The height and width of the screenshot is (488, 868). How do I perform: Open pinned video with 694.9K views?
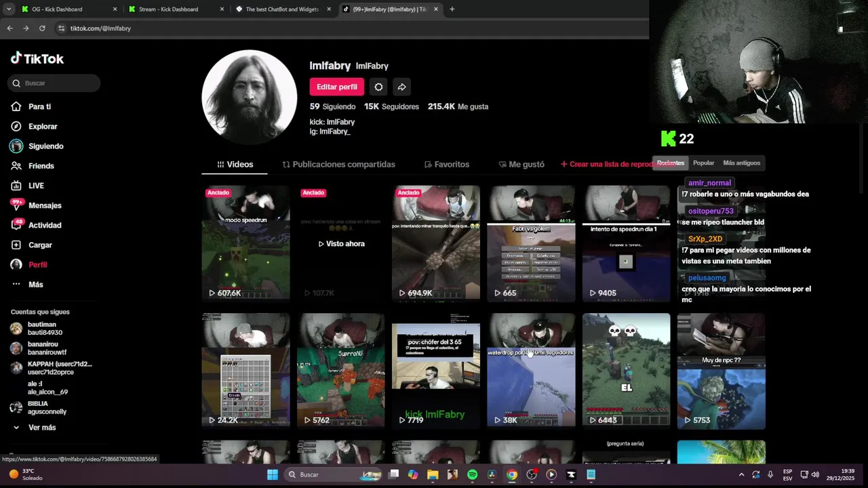(x=435, y=243)
